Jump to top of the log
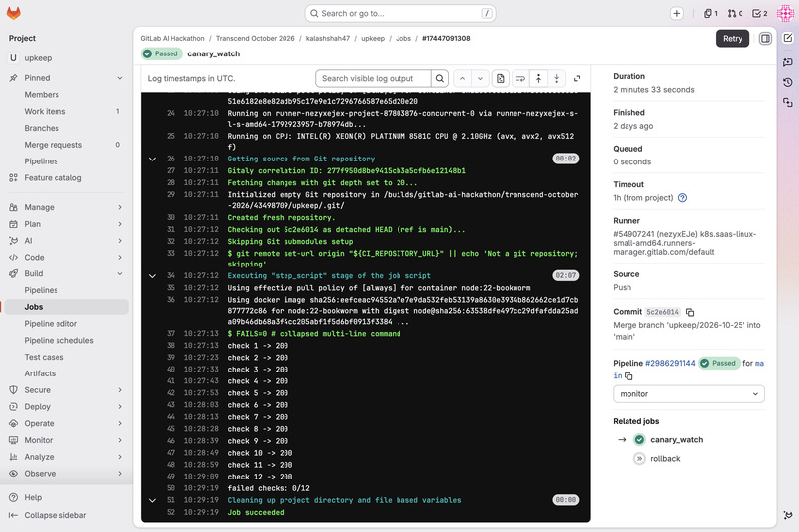This screenshot has width=799, height=532. pyautogui.click(x=538, y=79)
